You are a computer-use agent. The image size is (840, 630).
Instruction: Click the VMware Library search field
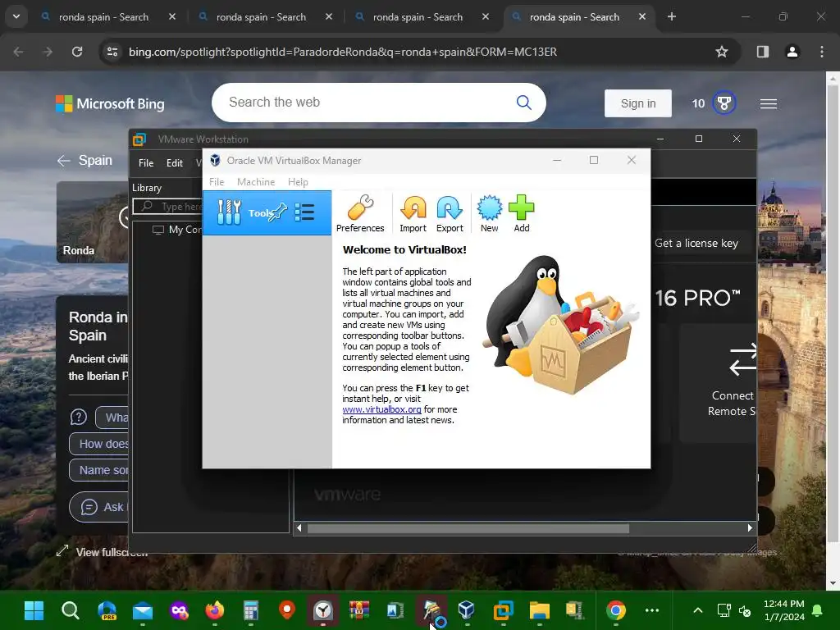coord(167,206)
